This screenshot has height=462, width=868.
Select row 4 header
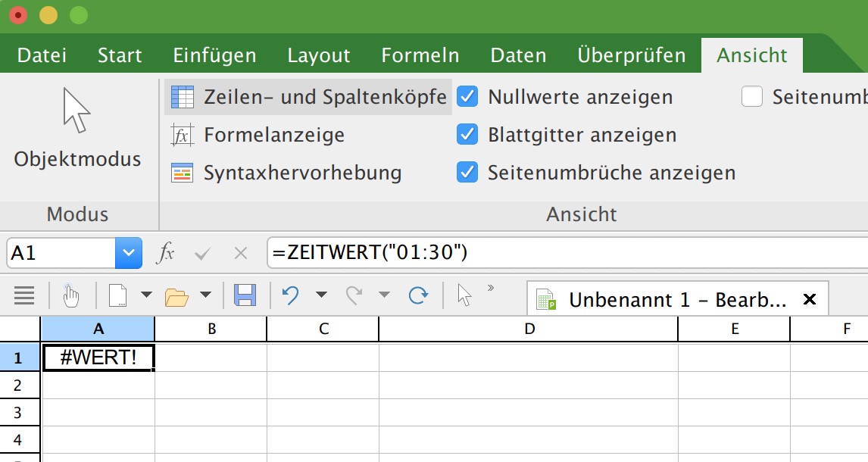pos(20,440)
